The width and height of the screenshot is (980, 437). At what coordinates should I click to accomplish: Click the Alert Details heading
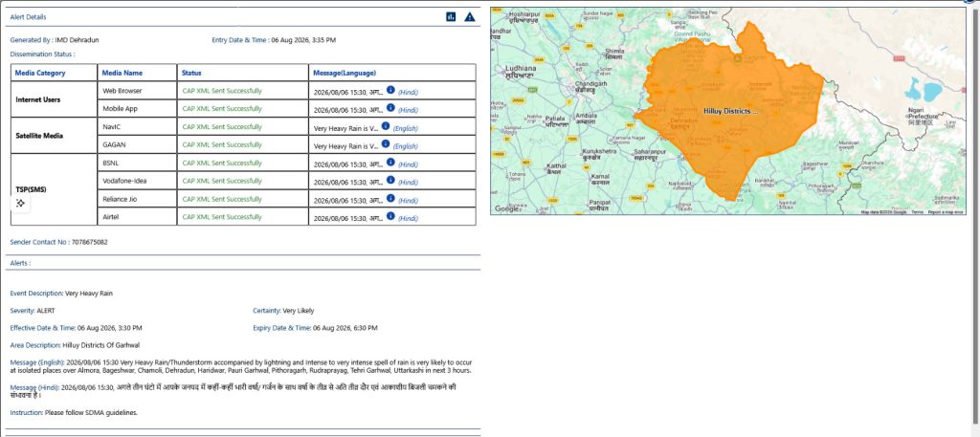[28, 17]
